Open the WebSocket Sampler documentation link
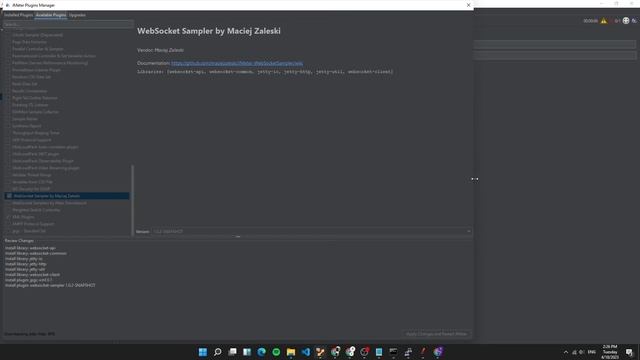Image resolution: width=640 pixels, height=360 pixels. [x=237, y=63]
